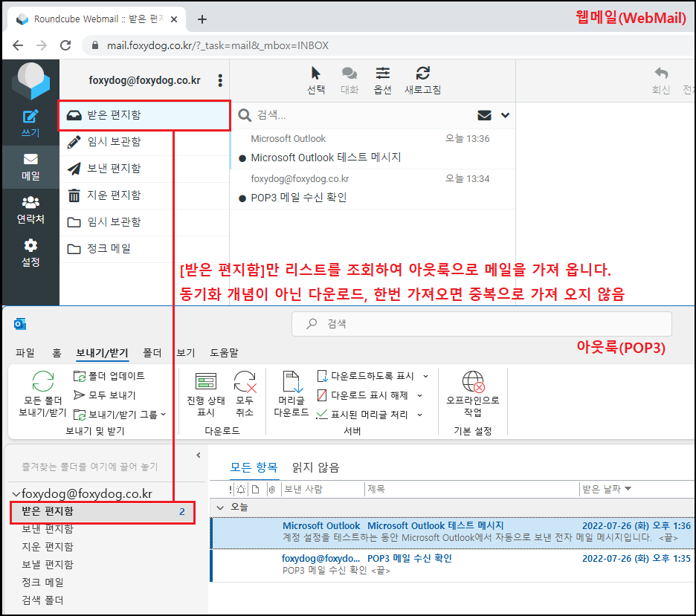Select Outlook 받은 편지함 folder
Image resolution: width=696 pixels, height=616 pixels.
click(x=103, y=511)
